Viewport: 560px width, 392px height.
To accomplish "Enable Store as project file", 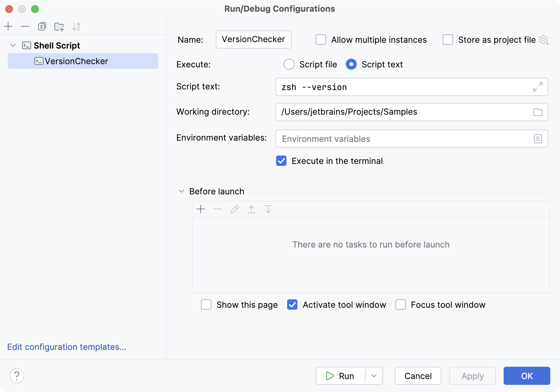I will [448, 40].
